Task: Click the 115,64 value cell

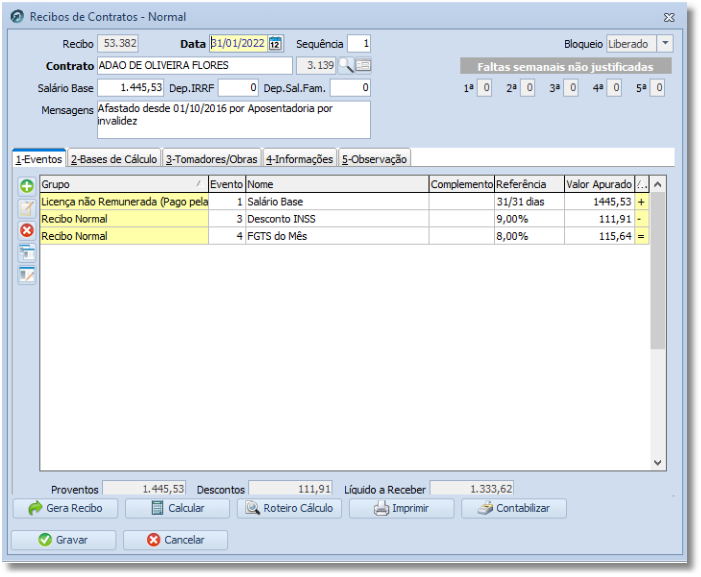Action: click(x=599, y=236)
